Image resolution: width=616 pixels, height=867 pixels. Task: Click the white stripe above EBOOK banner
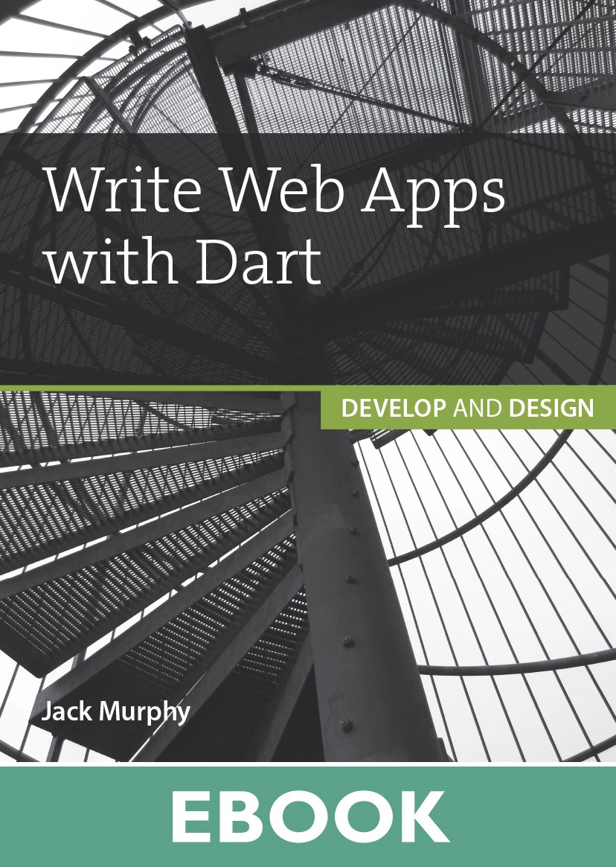[308, 764]
